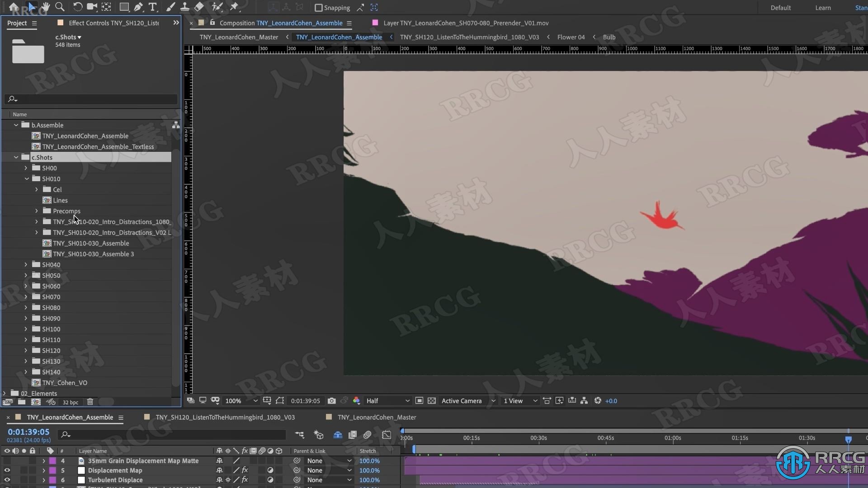Open the Active Camera dropdown
Image resolution: width=868 pixels, height=488 pixels.
(x=468, y=401)
